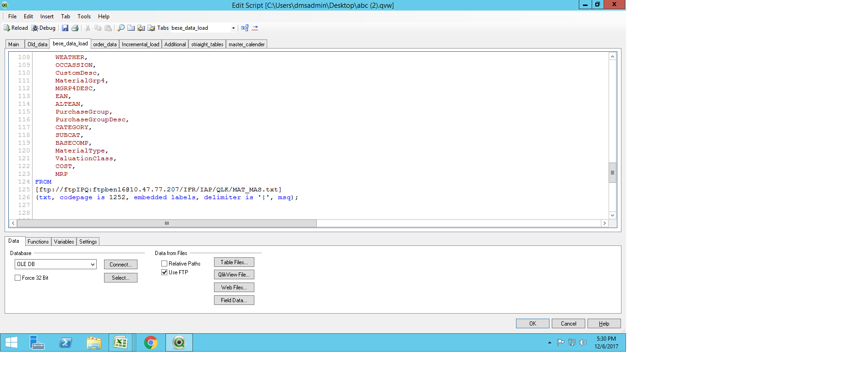Open File Explorer from the taskbar
This screenshot has height=391, width=868.
(94, 342)
